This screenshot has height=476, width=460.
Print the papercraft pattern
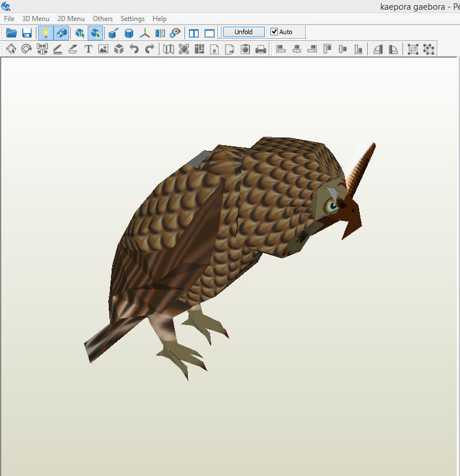tap(261, 50)
